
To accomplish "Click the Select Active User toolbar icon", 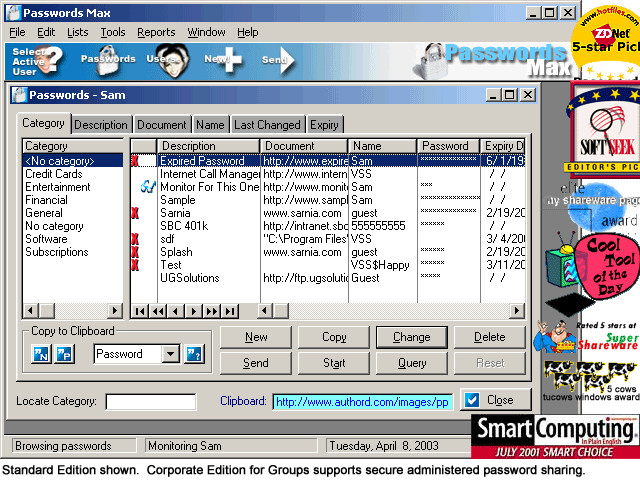I will (37, 61).
